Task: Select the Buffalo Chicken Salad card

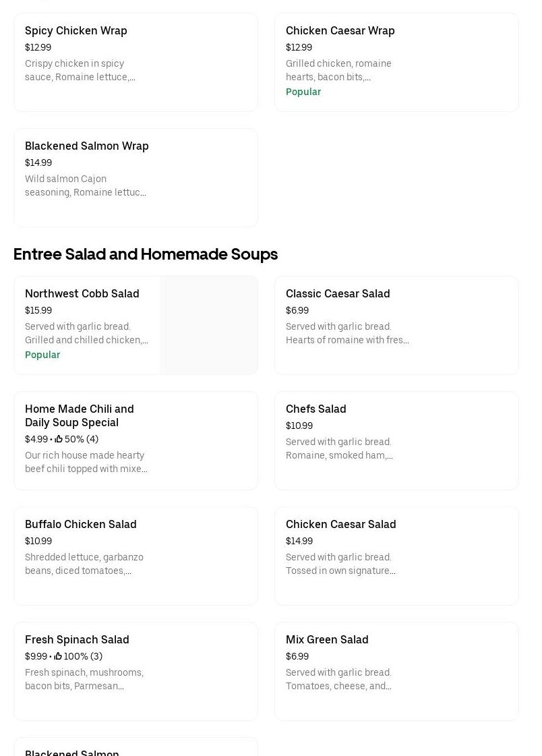Action: click(135, 556)
